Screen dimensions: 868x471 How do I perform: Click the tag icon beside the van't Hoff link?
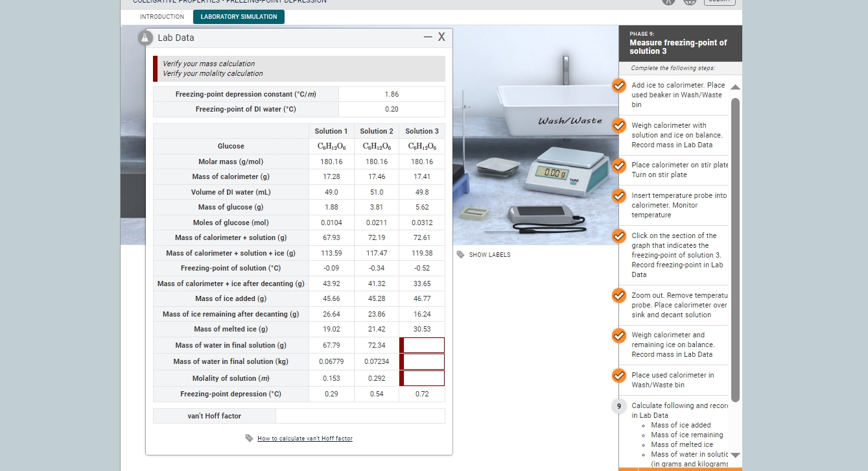click(248, 438)
